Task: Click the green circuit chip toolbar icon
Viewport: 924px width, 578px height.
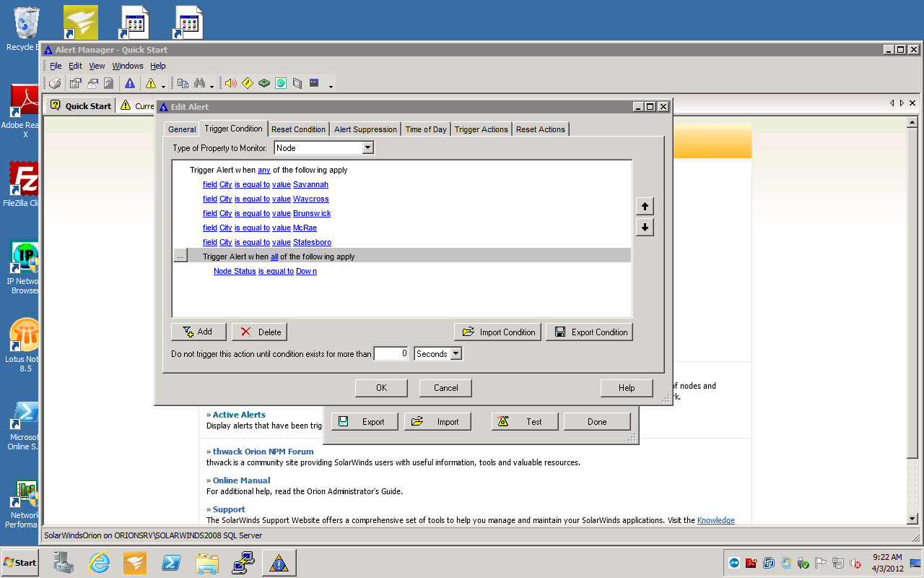Action: tap(264, 83)
